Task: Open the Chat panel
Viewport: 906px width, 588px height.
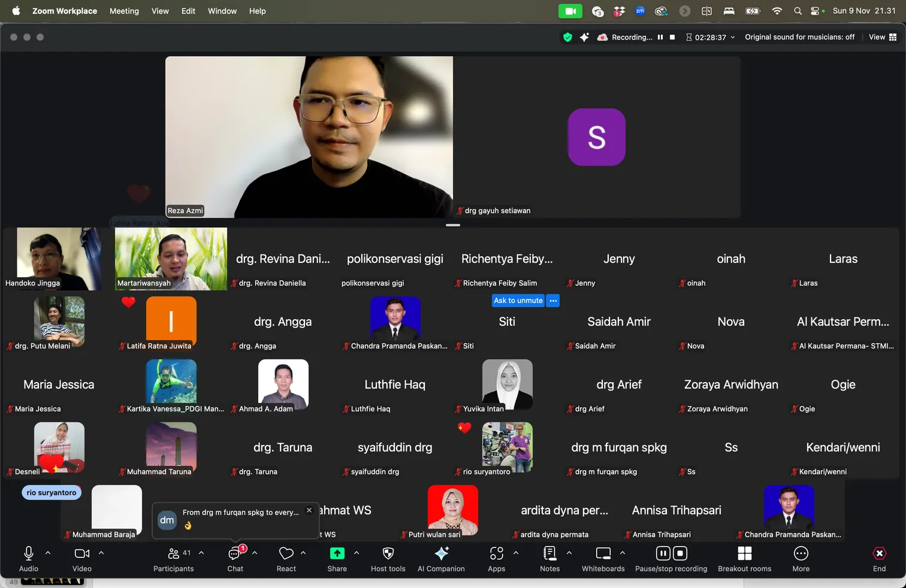Action: [235, 554]
